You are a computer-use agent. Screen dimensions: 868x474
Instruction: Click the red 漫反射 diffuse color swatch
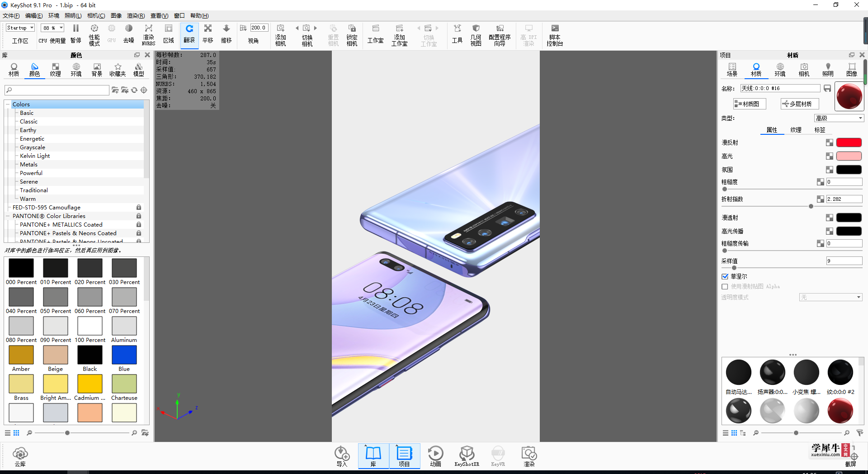click(849, 142)
